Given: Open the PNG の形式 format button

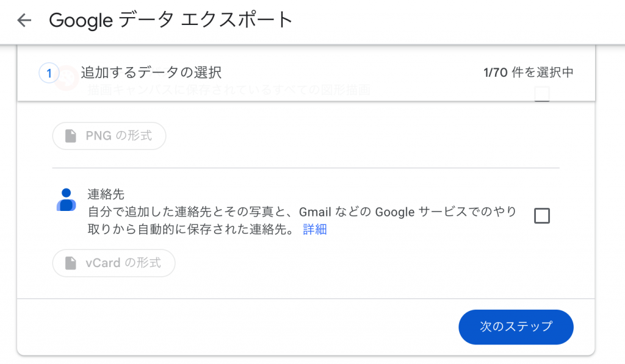Looking at the screenshot, I should tap(109, 136).
